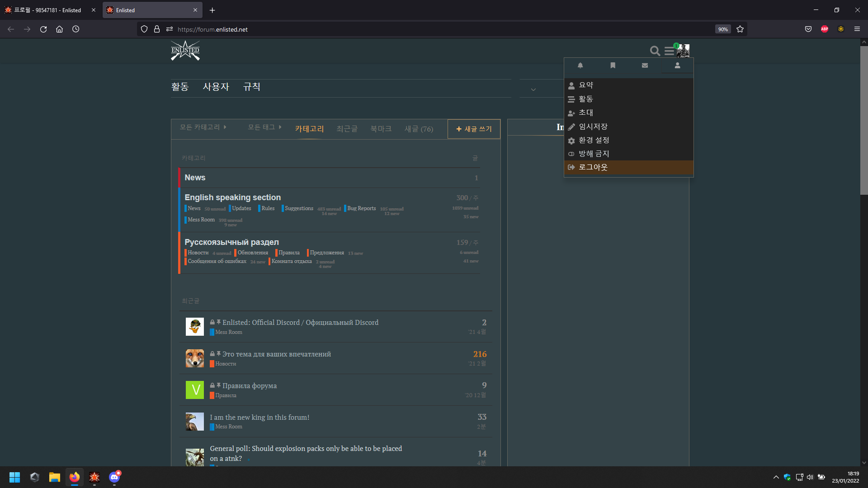The image size is (868, 488).
Task: Open the 모든 카테고리 dropdown
Action: coord(203,127)
